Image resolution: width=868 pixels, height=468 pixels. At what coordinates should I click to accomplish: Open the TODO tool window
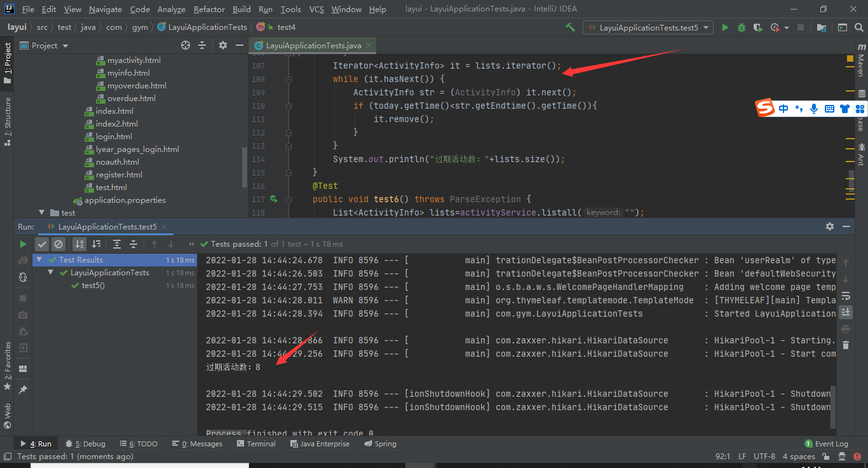point(139,444)
